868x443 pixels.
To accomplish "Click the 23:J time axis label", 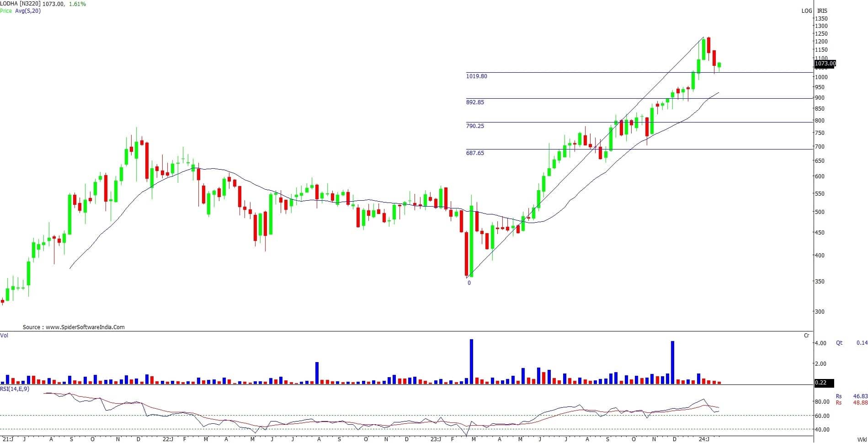I will [436, 439].
